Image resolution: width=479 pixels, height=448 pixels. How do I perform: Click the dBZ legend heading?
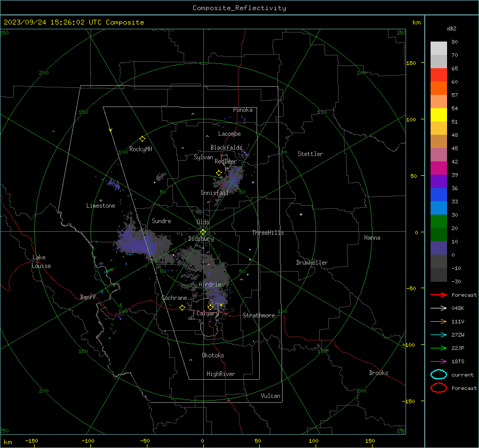pyautogui.click(x=451, y=28)
